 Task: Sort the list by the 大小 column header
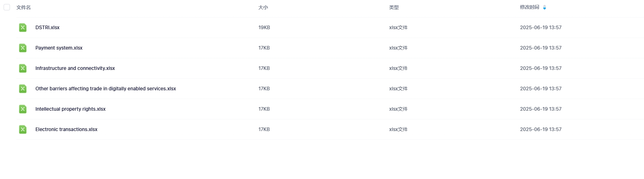coord(263,7)
